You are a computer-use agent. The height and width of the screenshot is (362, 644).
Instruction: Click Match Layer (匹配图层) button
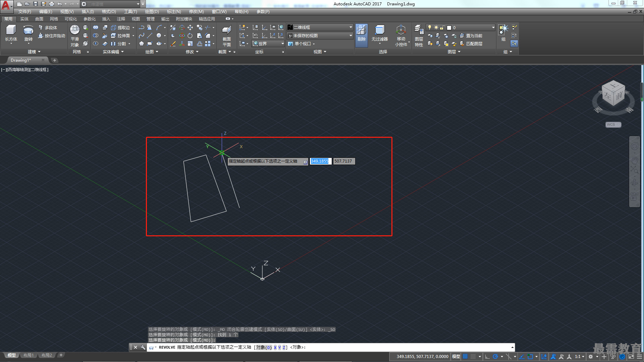tap(471, 44)
